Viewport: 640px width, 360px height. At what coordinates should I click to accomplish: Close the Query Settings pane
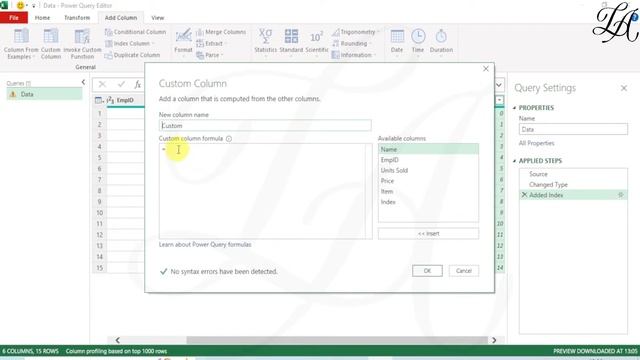pyautogui.click(x=624, y=88)
